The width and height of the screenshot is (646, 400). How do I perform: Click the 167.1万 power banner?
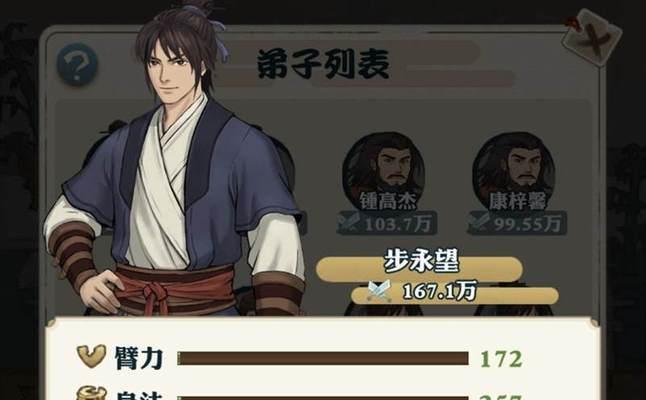(455, 295)
